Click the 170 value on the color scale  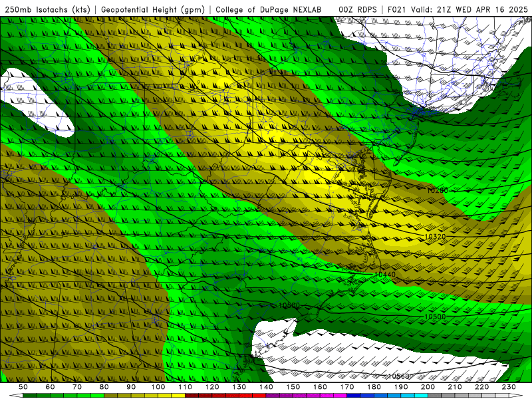coord(347,387)
